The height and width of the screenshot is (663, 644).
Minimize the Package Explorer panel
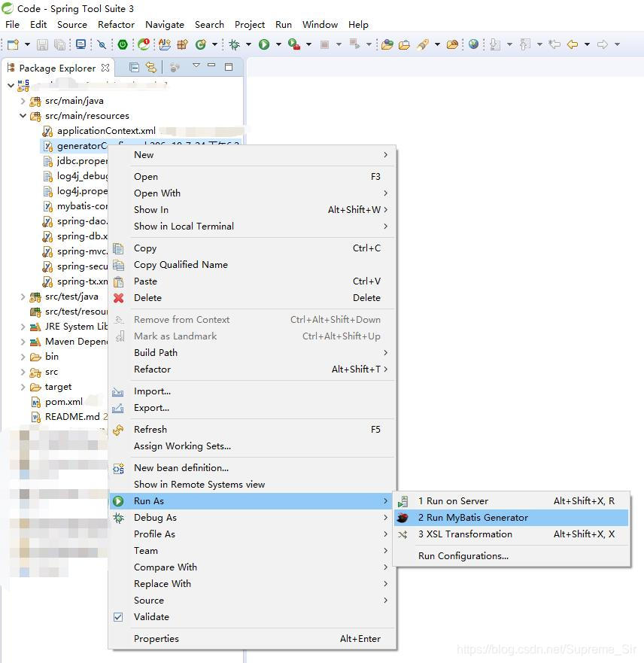click(211, 65)
